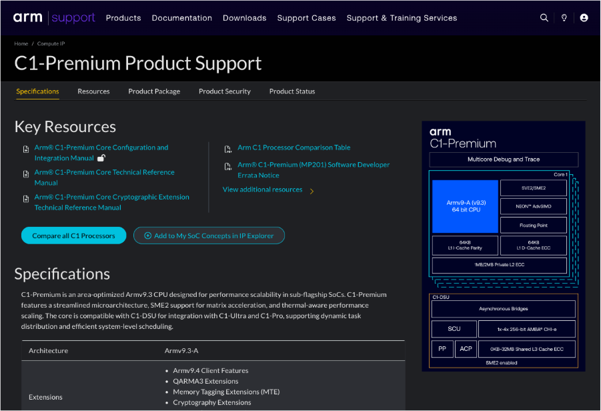Click the unlocked padlock icon after Integration Manual
Screen dimensions: 601x411
pyautogui.click(x=101, y=158)
